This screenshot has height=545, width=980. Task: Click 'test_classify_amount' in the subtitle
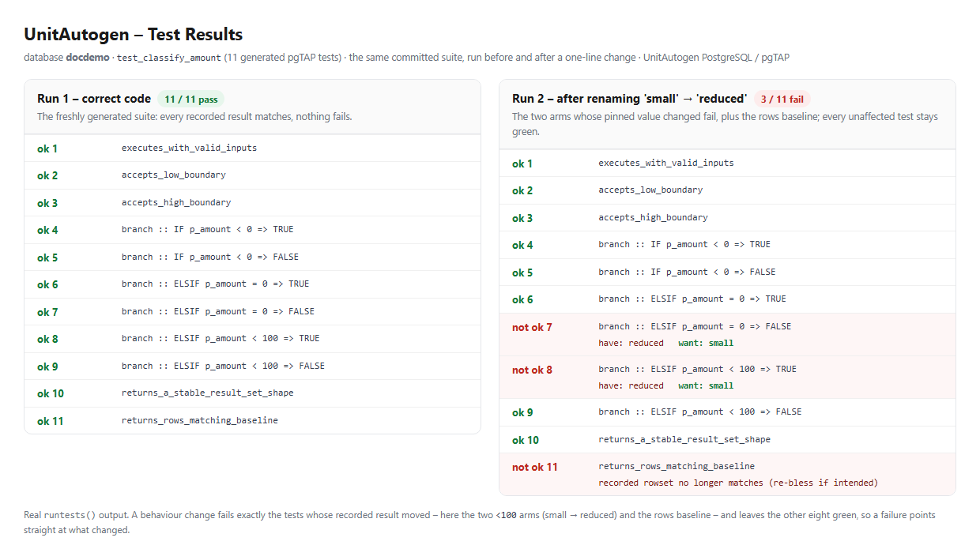click(168, 58)
